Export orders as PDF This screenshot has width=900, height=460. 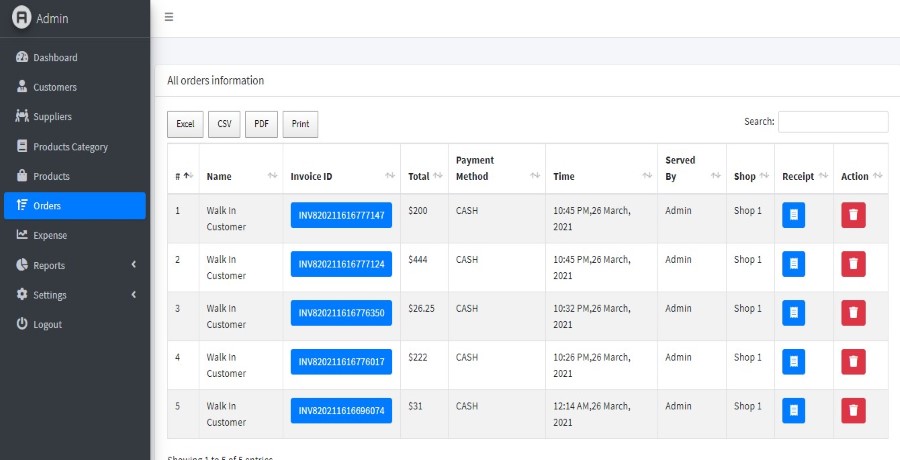click(x=261, y=124)
